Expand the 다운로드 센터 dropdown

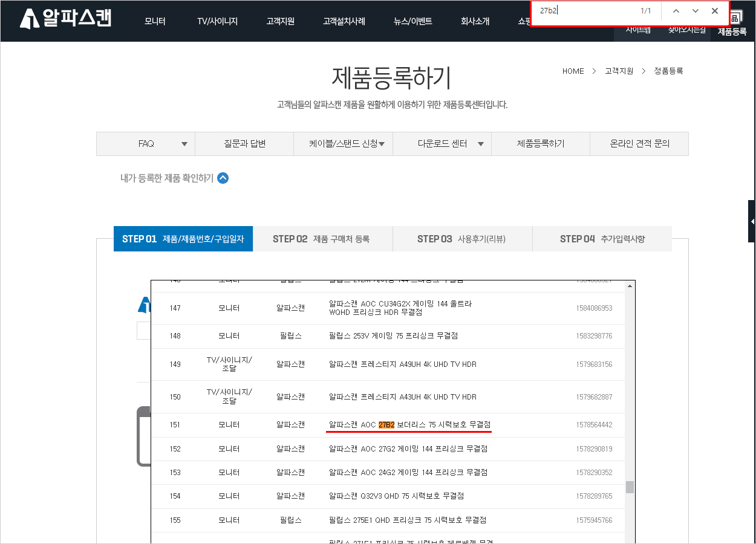click(x=442, y=144)
